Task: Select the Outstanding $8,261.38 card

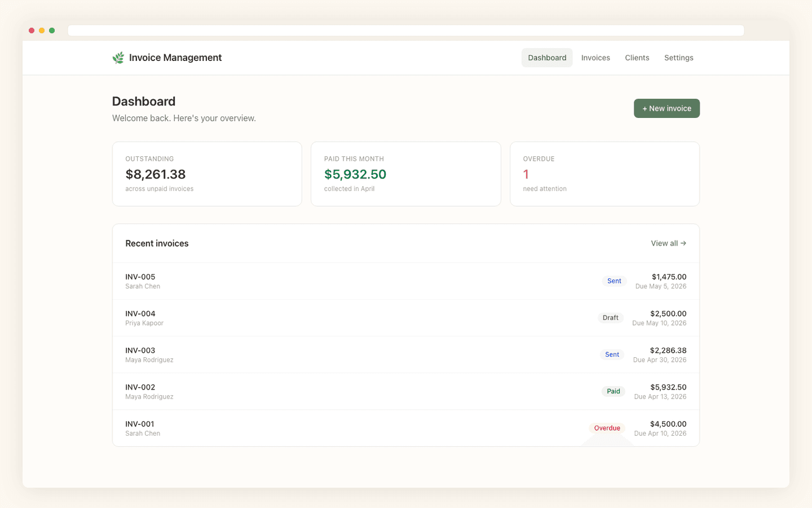Action: (x=207, y=174)
